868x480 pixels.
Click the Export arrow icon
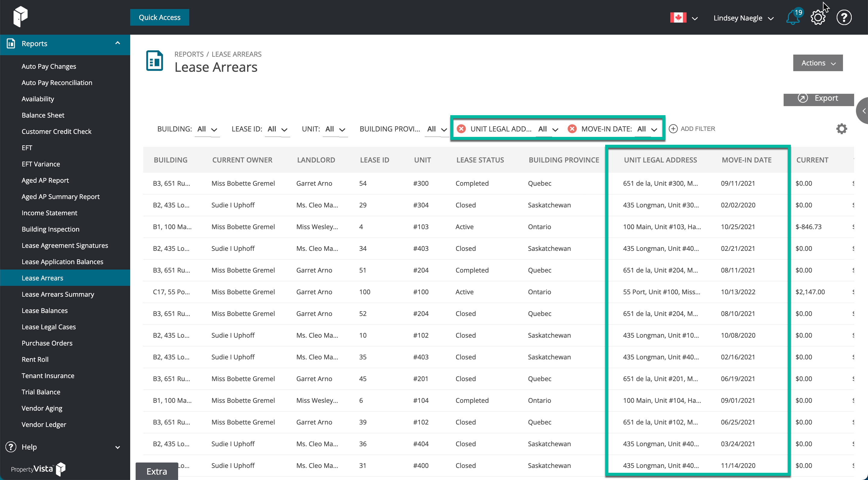click(803, 98)
